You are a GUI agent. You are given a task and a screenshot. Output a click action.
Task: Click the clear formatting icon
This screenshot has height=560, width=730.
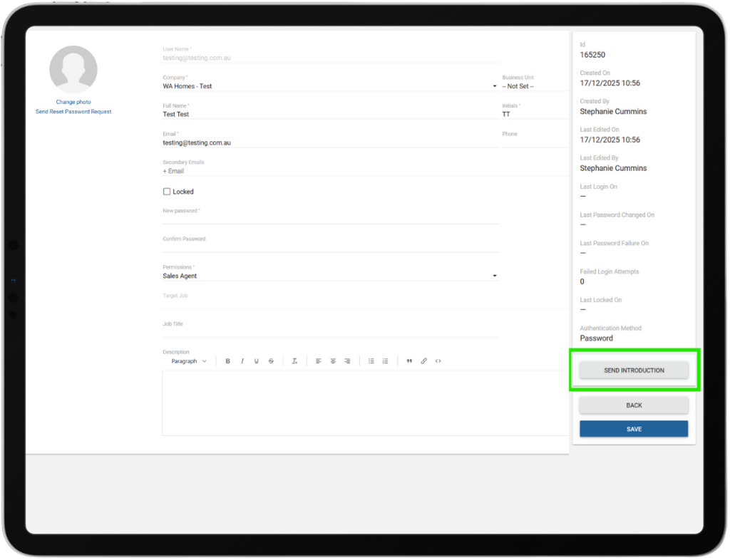(x=295, y=361)
